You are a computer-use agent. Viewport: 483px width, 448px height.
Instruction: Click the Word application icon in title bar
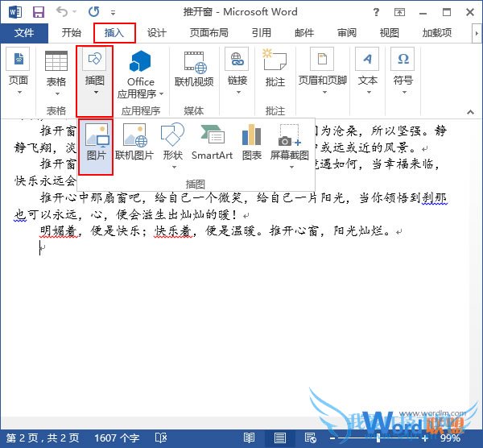click(15, 12)
